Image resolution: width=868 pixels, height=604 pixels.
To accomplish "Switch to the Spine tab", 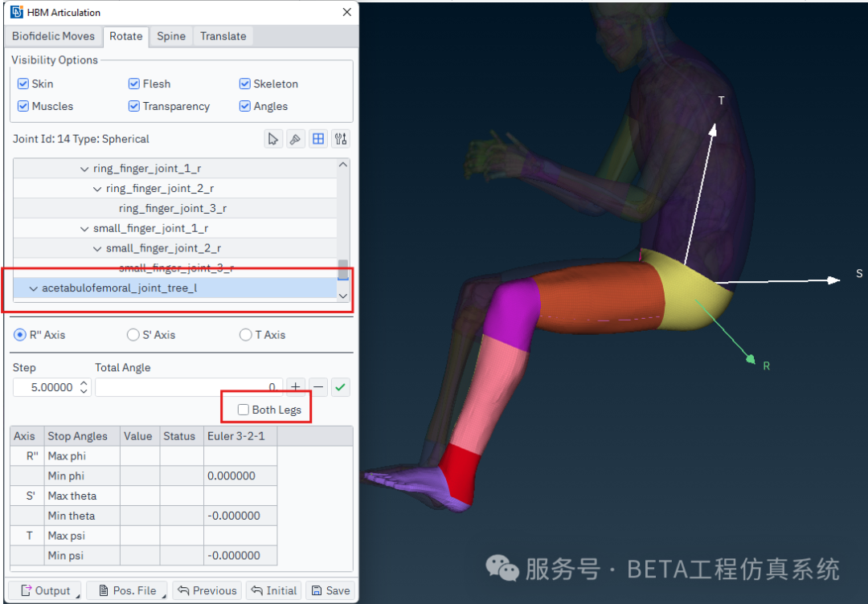I will coord(171,36).
